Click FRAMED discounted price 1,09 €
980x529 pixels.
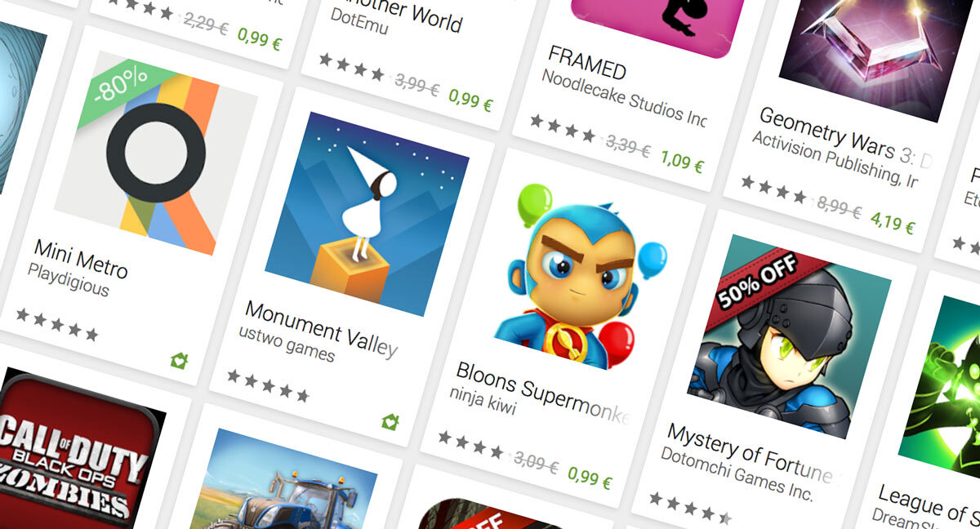tap(682, 162)
